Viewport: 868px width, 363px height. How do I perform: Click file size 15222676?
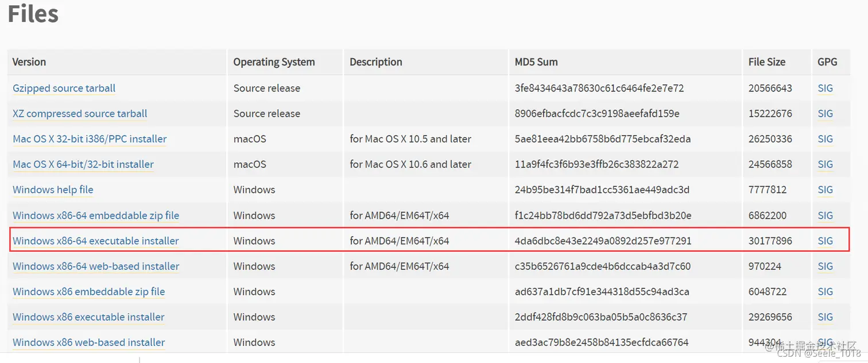click(x=770, y=114)
